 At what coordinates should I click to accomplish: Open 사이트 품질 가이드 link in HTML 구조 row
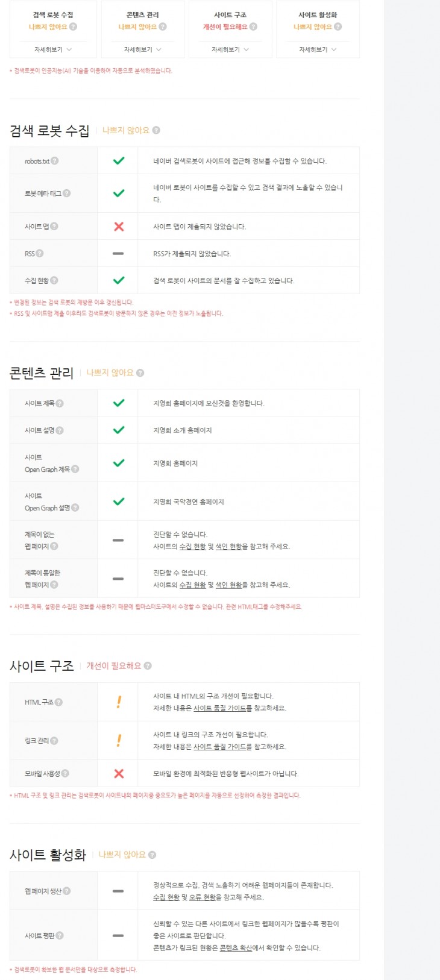click(220, 708)
